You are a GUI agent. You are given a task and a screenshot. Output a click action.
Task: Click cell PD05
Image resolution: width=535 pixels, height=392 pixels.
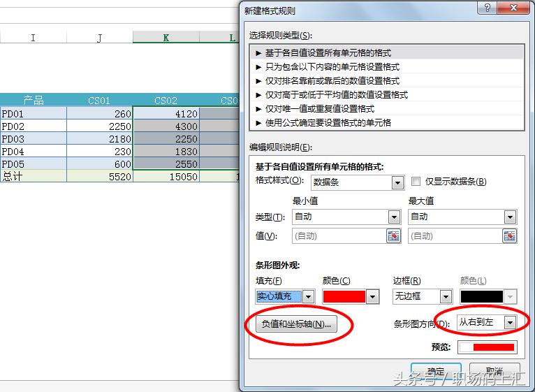pos(33,164)
